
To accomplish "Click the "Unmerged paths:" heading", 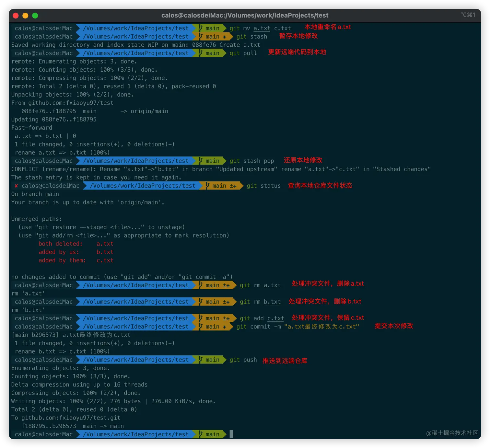I will 36,219.
